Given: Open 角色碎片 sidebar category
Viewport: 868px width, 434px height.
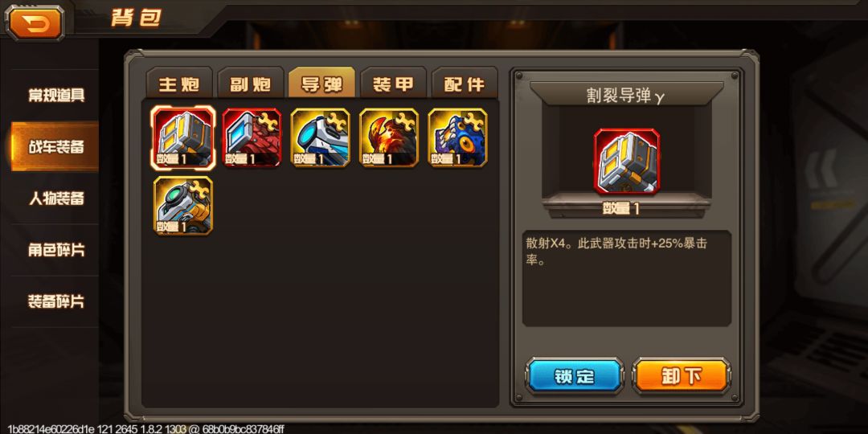Looking at the screenshot, I should point(56,250).
